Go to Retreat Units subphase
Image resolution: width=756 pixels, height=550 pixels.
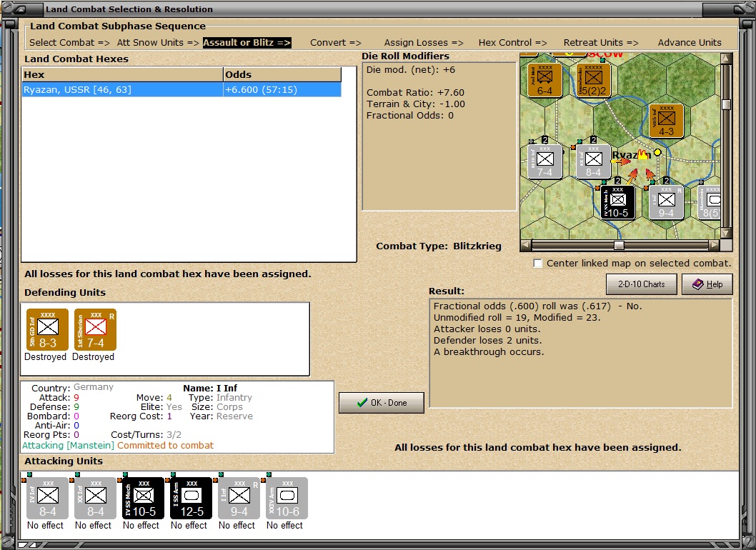click(601, 42)
